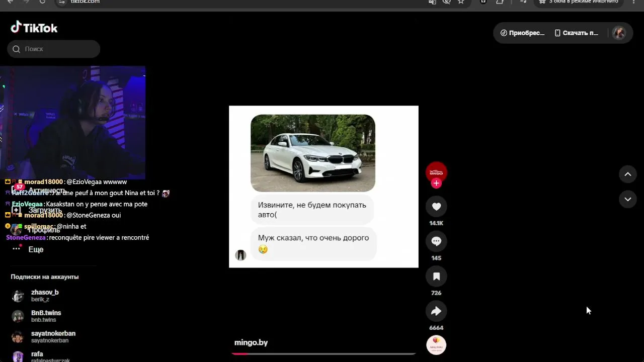The width and height of the screenshot is (644, 362).
Task: Go to previous video with up chevron
Action: (x=628, y=174)
